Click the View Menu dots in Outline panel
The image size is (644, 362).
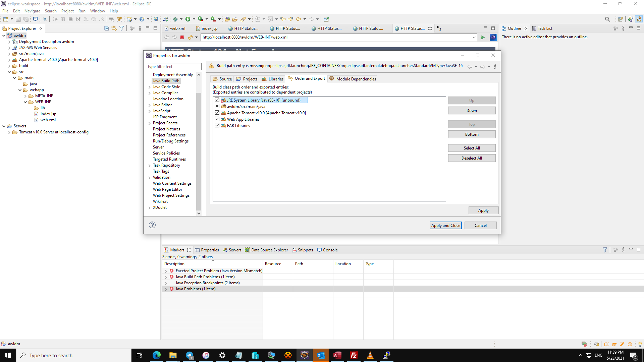click(623, 28)
